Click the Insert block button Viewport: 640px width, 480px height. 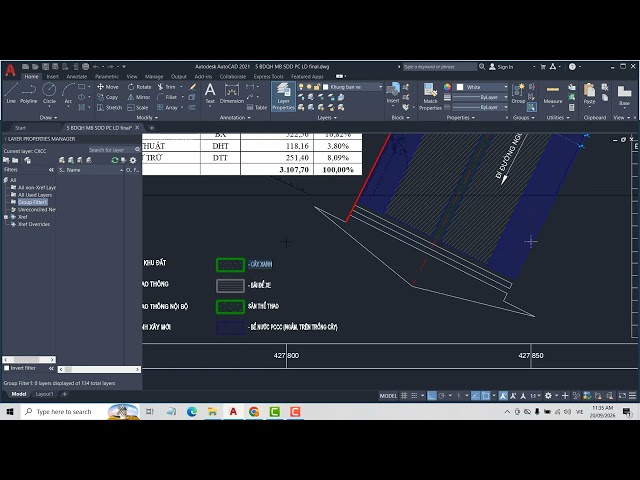tap(393, 93)
